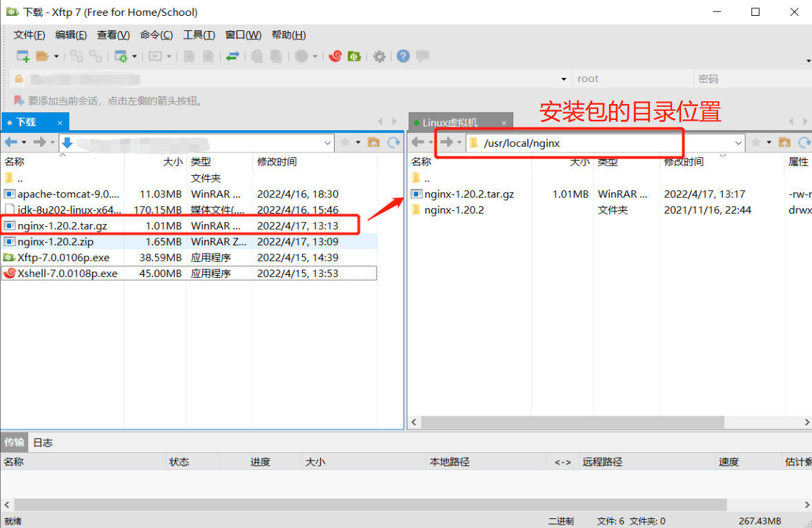The height and width of the screenshot is (528, 812).
Task: Open the 命令(C) menu
Action: [157, 34]
